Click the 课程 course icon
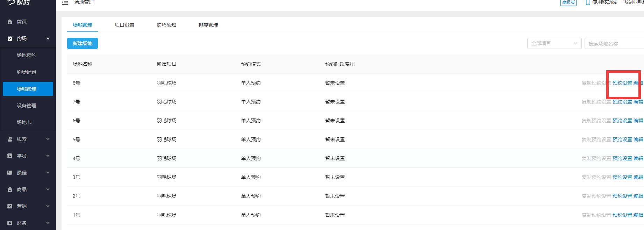Viewport: 644px width, 230px height. (x=10, y=173)
